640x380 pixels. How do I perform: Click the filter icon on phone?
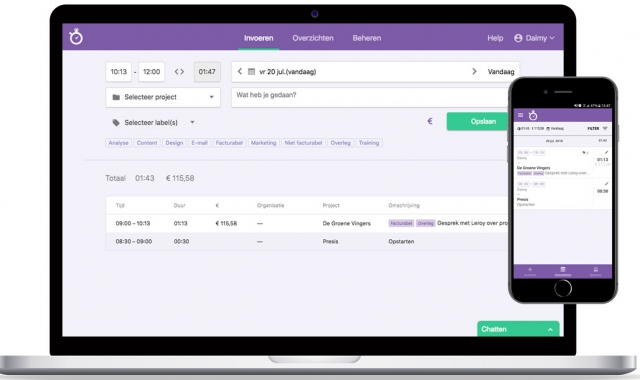click(x=605, y=129)
